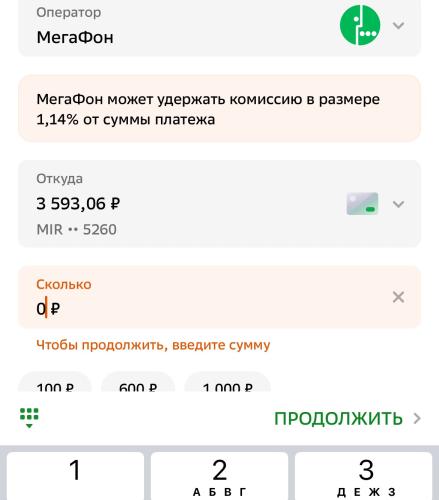Open the 3 593,06 ₽ source account field
Screen dimensions: 439x500
coord(219,204)
